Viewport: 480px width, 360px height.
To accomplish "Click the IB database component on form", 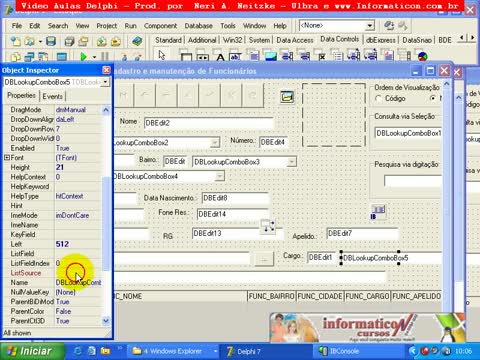I will pyautogui.click(x=378, y=212).
